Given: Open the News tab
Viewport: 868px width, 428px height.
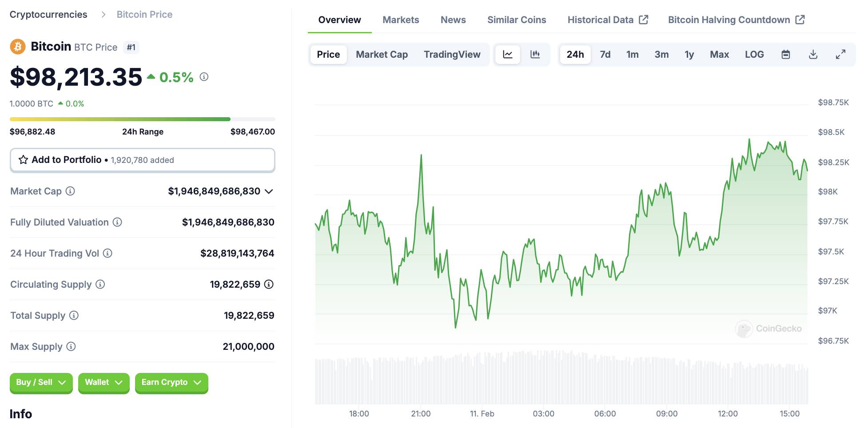Looking at the screenshot, I should [x=453, y=20].
